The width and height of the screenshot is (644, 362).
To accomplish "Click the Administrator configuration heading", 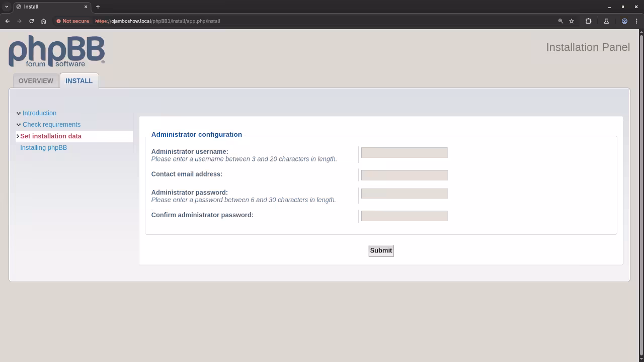I will click(196, 134).
